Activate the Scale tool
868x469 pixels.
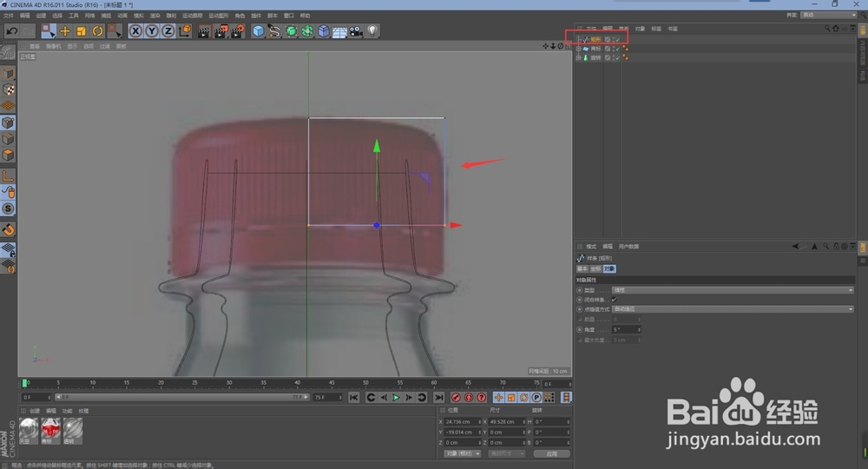(82, 31)
